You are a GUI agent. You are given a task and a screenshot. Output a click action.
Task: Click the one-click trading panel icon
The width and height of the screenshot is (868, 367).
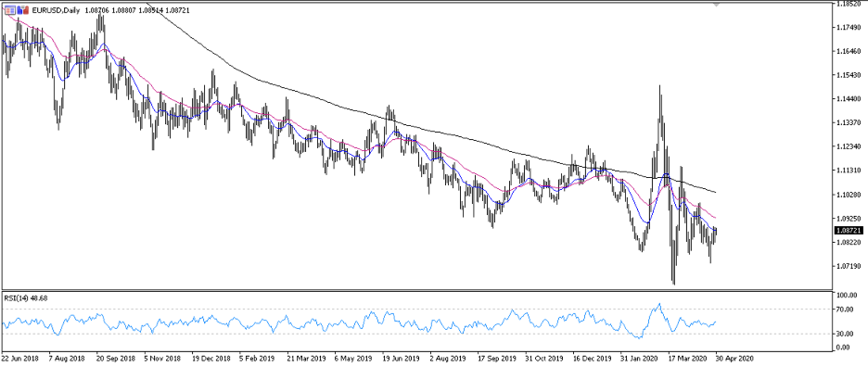9,10
